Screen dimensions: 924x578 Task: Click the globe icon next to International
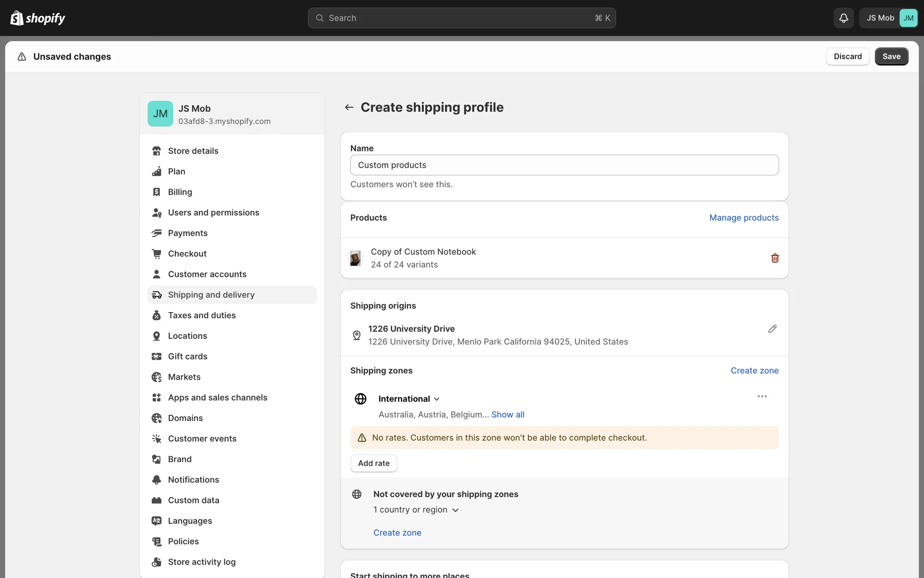[x=360, y=399]
